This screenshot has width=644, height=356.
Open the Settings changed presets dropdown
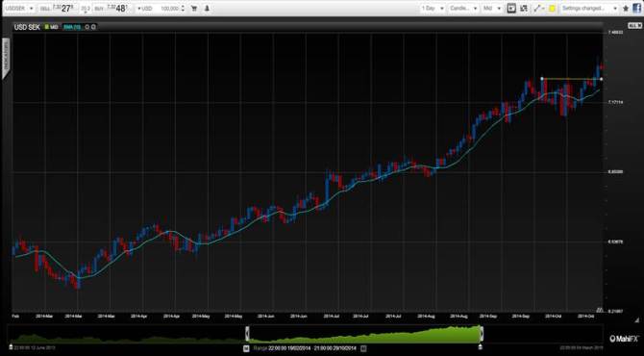589,9
